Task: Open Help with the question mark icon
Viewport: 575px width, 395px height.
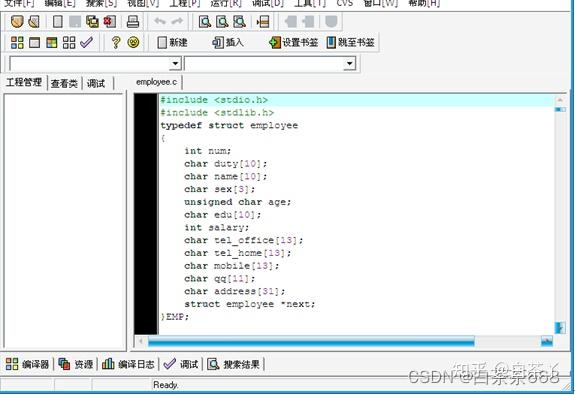Action: point(116,43)
